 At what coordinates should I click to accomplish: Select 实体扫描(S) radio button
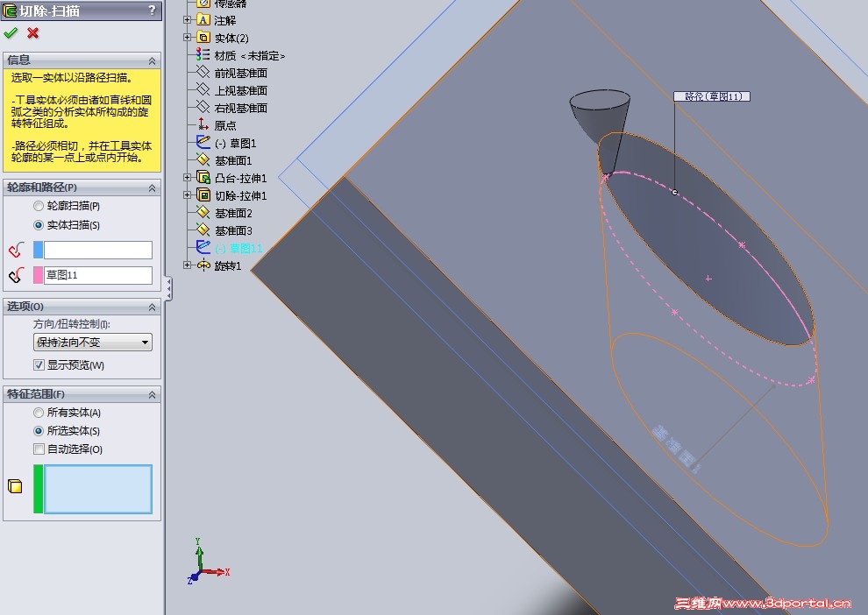point(39,226)
